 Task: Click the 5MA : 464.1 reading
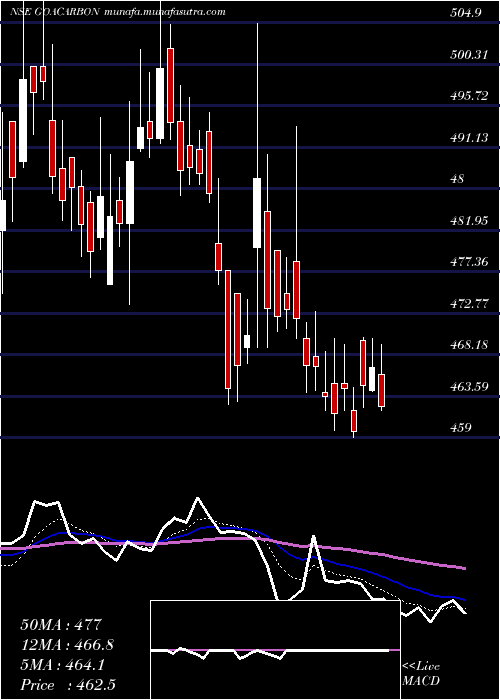coord(62,665)
